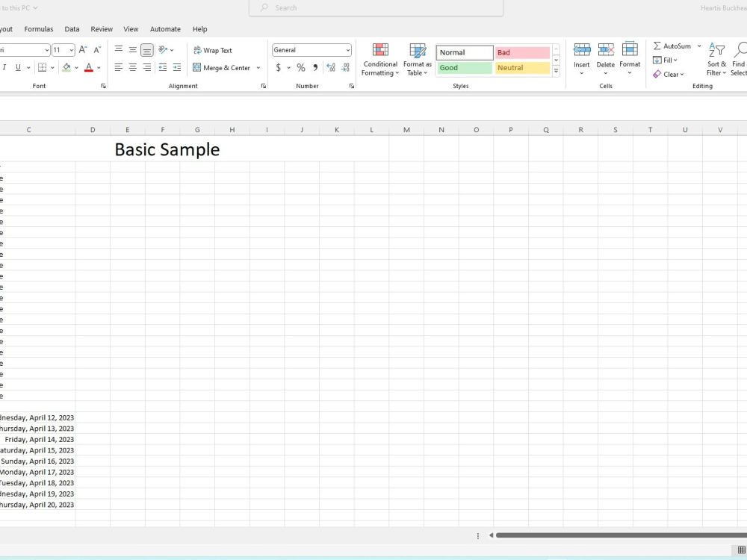747x560 pixels.
Task: Toggle underline formatting
Action: click(x=18, y=68)
